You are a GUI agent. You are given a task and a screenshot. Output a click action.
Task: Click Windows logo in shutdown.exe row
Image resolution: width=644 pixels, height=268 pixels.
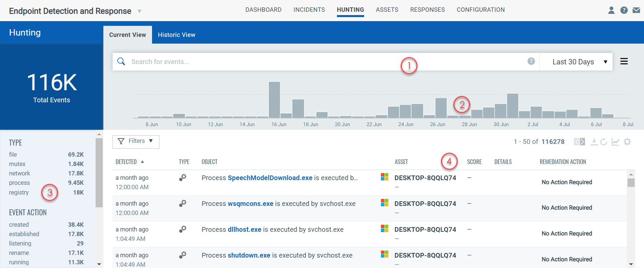pos(385,254)
